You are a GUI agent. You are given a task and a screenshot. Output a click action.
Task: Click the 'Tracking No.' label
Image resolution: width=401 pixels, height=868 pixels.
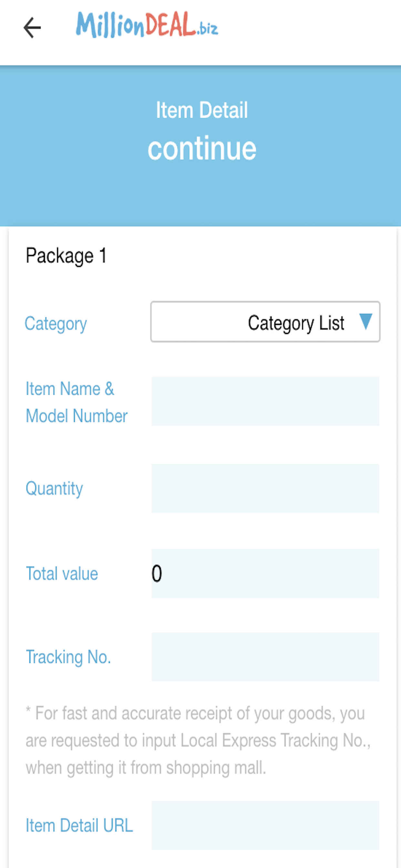68,657
